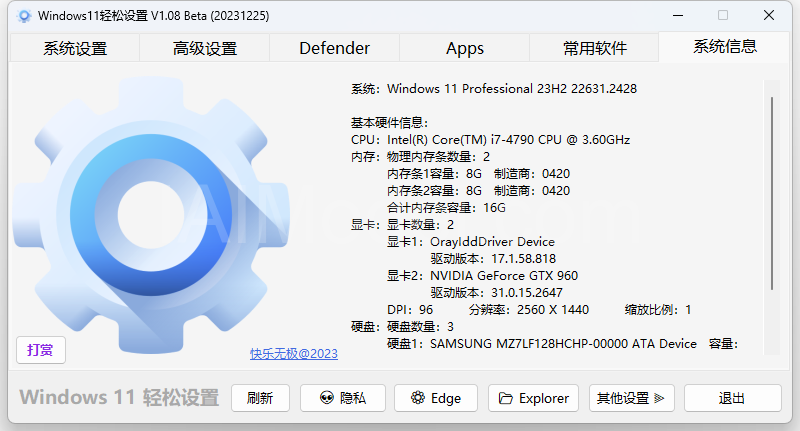The image size is (800, 431).
Task: Click the NVIDIA GeForce GTX 960 line
Action: [x=482, y=276]
